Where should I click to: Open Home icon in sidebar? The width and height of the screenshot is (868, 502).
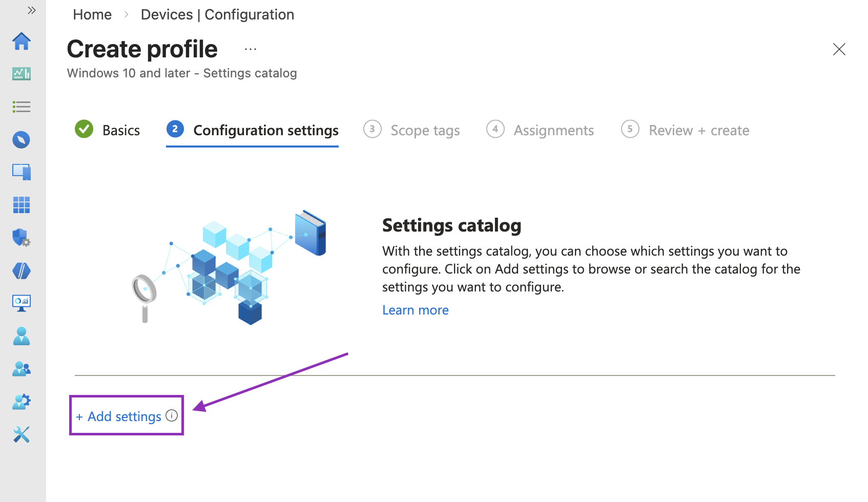(22, 41)
